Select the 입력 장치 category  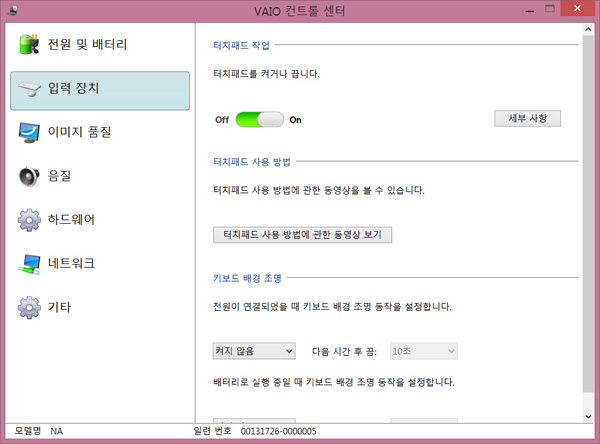100,91
